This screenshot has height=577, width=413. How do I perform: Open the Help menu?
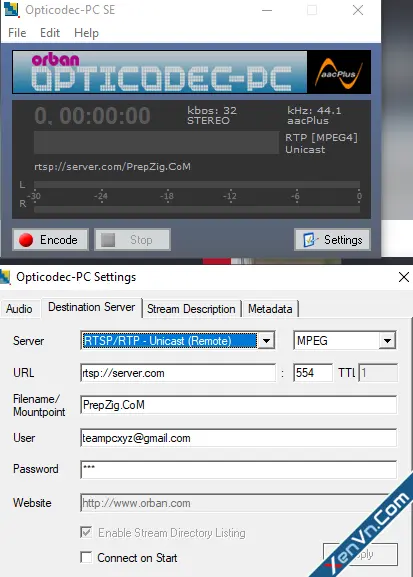point(86,33)
